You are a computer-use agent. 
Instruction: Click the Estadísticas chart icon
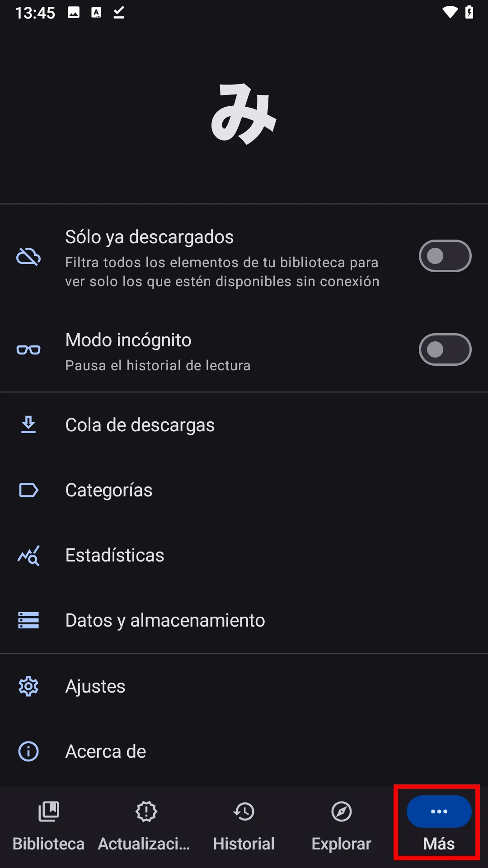click(28, 555)
